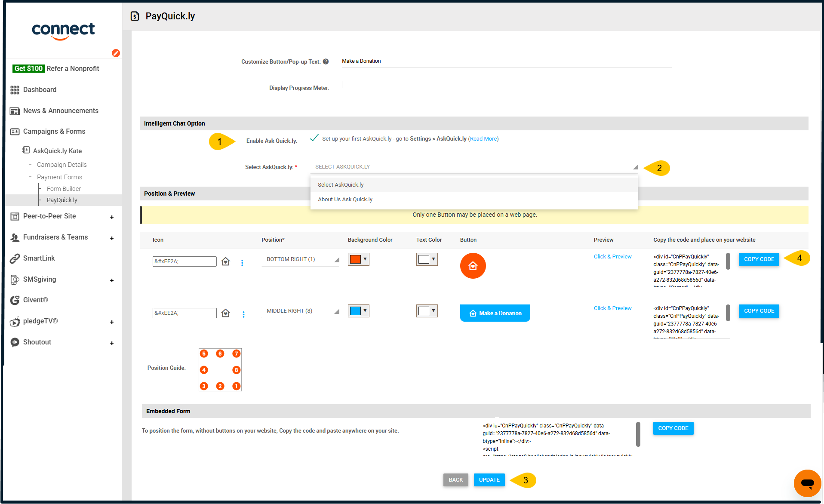Viewport: 824px width, 504px height.
Task: Expand the SMSgiving plus sign
Action: (x=112, y=280)
